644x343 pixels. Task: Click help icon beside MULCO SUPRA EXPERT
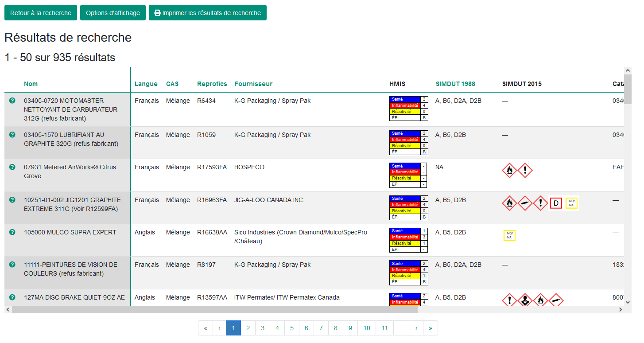(x=12, y=232)
